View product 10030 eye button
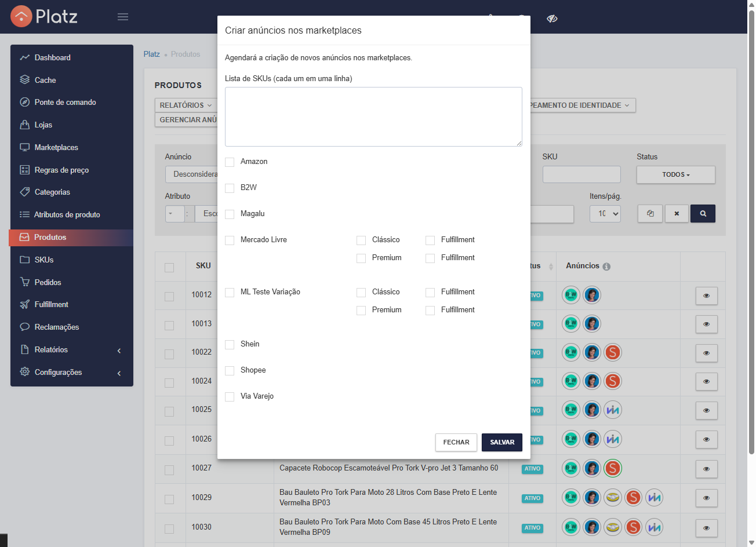The image size is (756, 547). 706,528
